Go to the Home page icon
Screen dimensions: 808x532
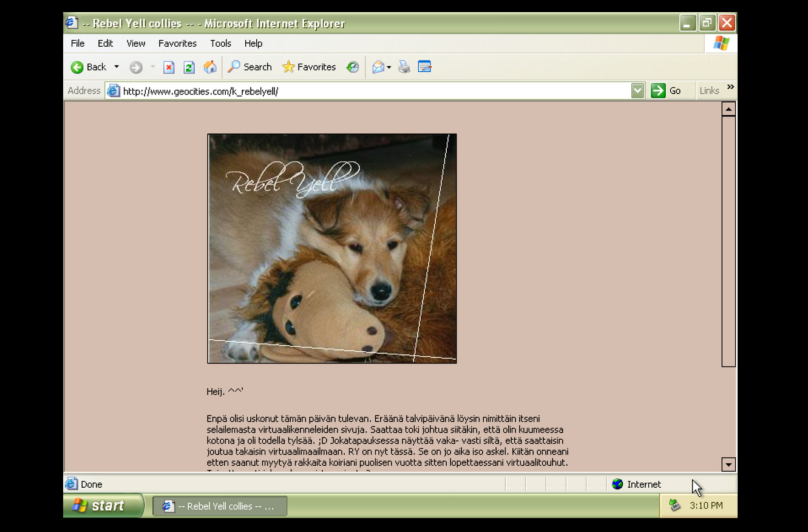point(209,67)
